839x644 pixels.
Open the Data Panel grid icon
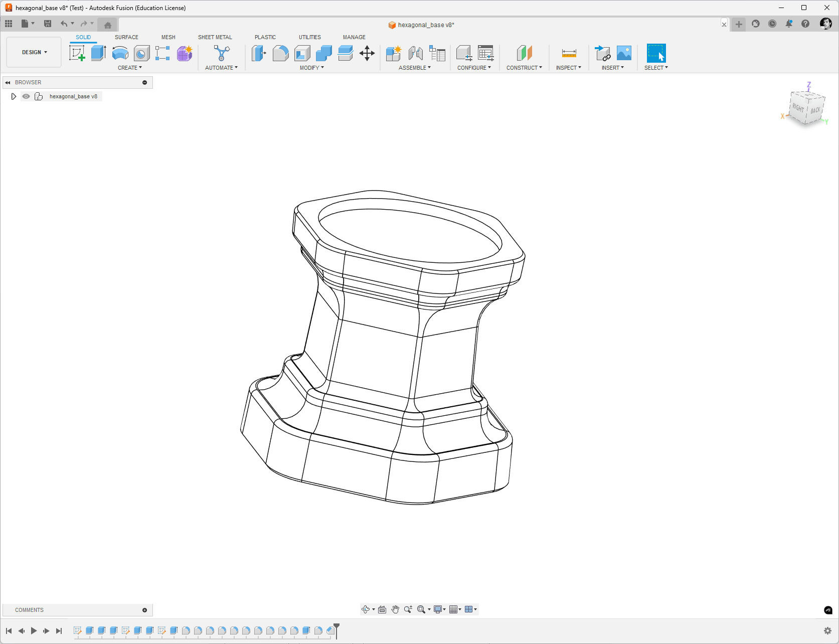(9, 24)
